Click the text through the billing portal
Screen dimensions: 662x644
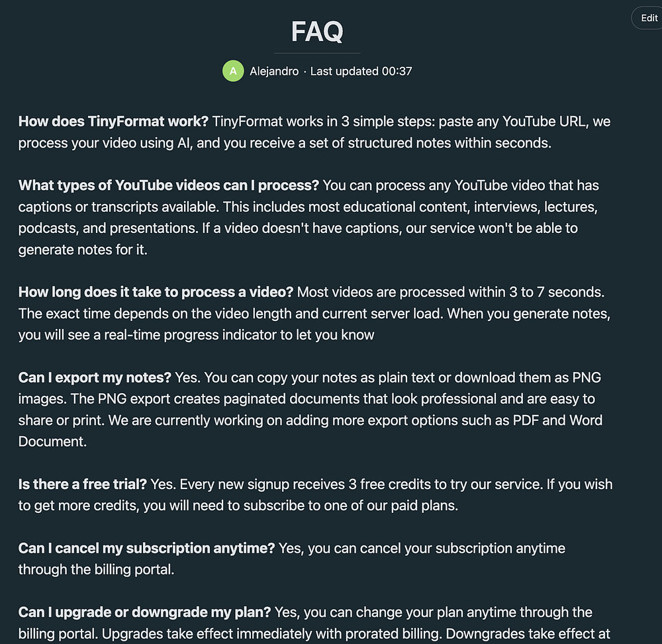[96, 569]
